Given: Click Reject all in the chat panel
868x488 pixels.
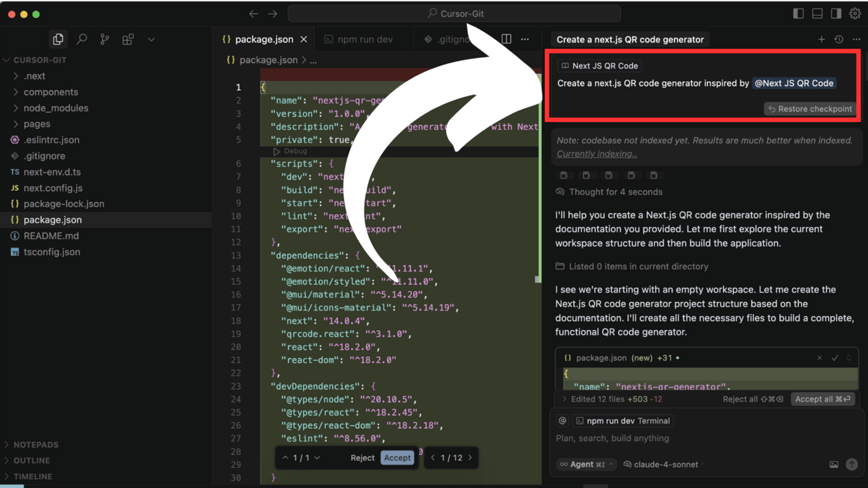Looking at the screenshot, I should pos(753,399).
